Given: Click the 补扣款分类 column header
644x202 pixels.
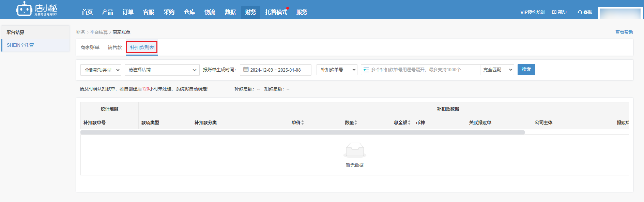Looking at the screenshot, I should point(205,122).
